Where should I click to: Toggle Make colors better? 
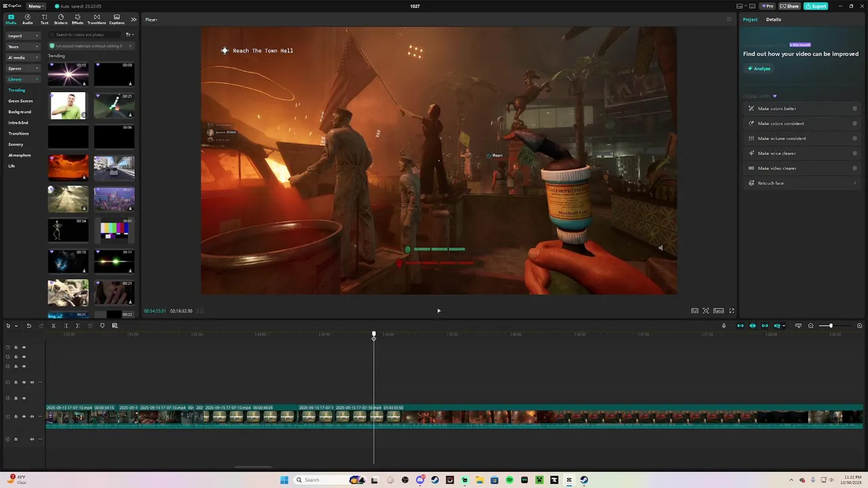pyautogui.click(x=854, y=108)
